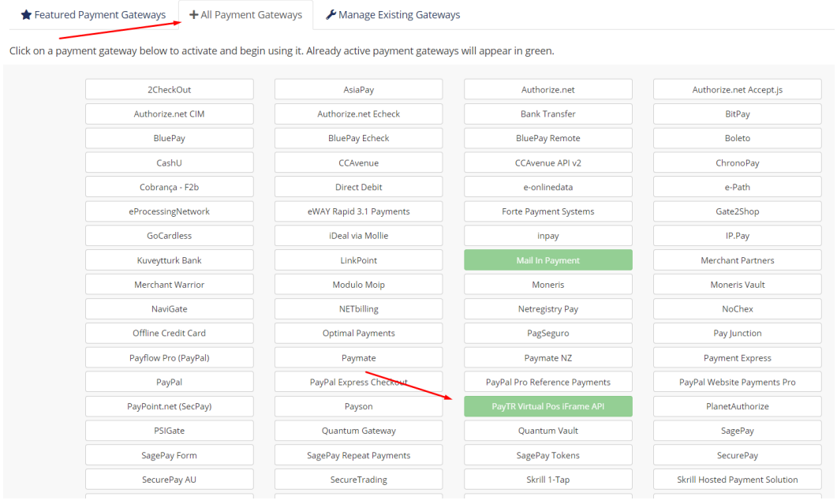The image size is (837, 504).
Task: Enable the Bank Transfer gateway
Action: [547, 114]
